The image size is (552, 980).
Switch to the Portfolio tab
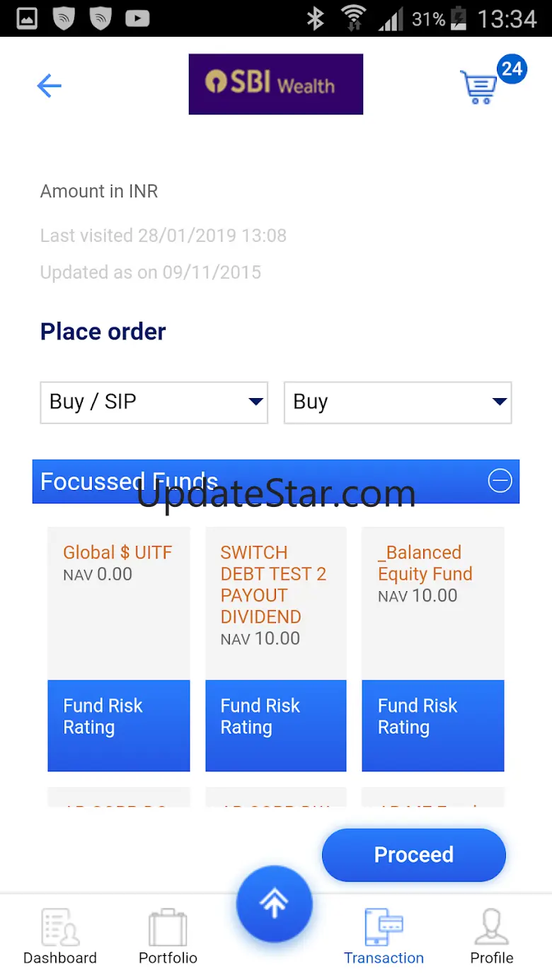(x=168, y=937)
